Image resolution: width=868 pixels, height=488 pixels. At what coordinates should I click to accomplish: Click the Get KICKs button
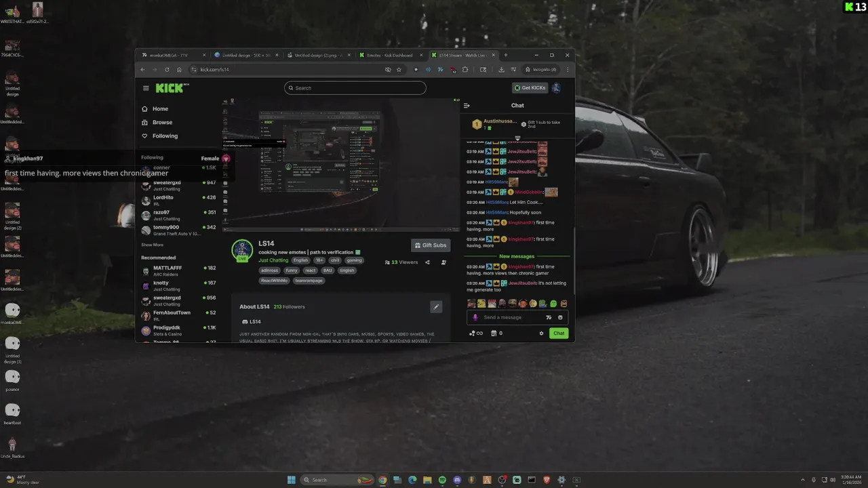pyautogui.click(x=530, y=88)
